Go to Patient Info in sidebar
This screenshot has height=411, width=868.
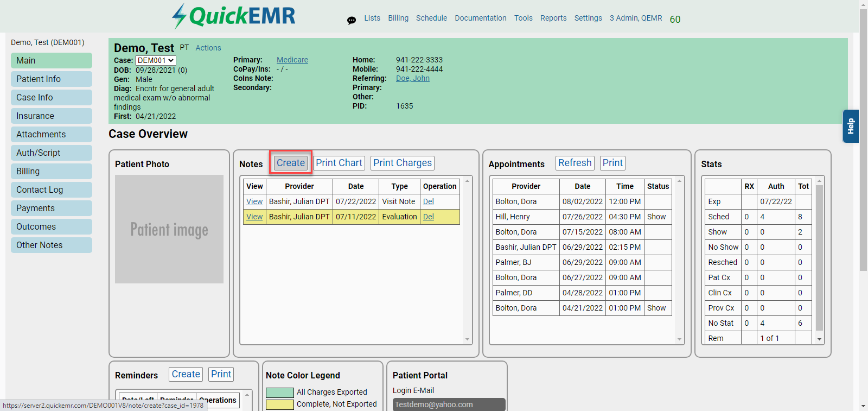tap(52, 79)
